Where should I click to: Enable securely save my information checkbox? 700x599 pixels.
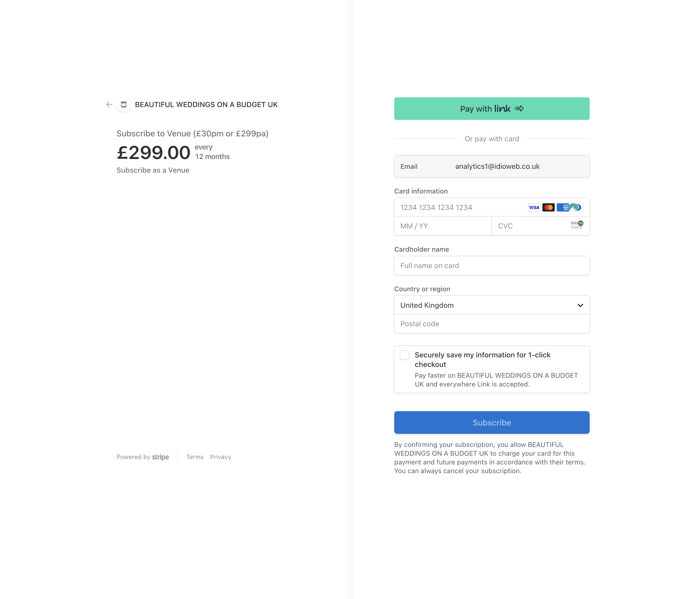tap(405, 355)
